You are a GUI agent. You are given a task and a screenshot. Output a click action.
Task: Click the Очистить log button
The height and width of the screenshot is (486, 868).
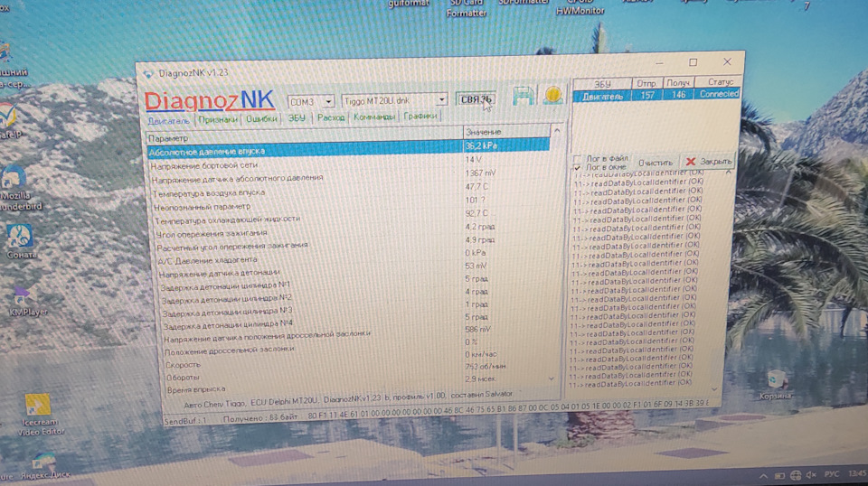(x=655, y=164)
